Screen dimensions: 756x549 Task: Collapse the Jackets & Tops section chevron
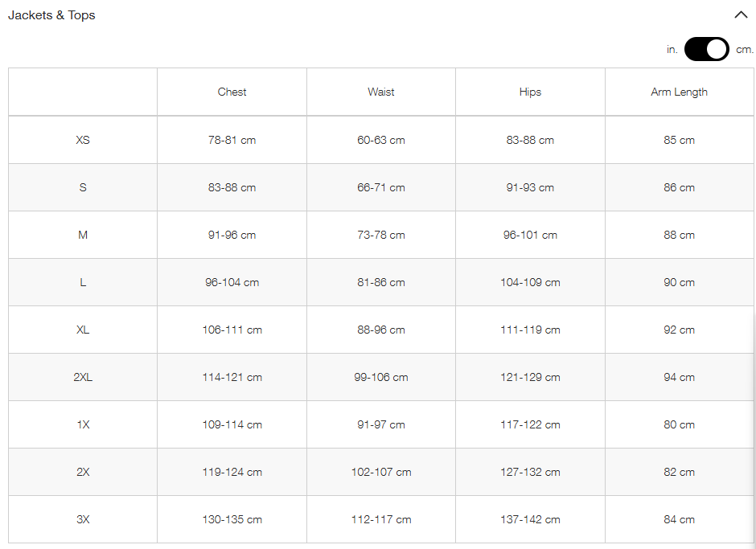coord(741,15)
